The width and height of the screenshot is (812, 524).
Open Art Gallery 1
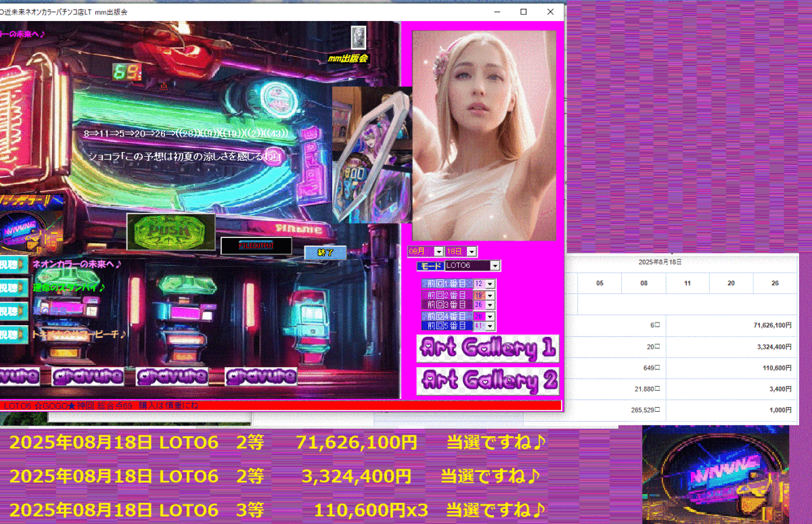[x=488, y=348]
